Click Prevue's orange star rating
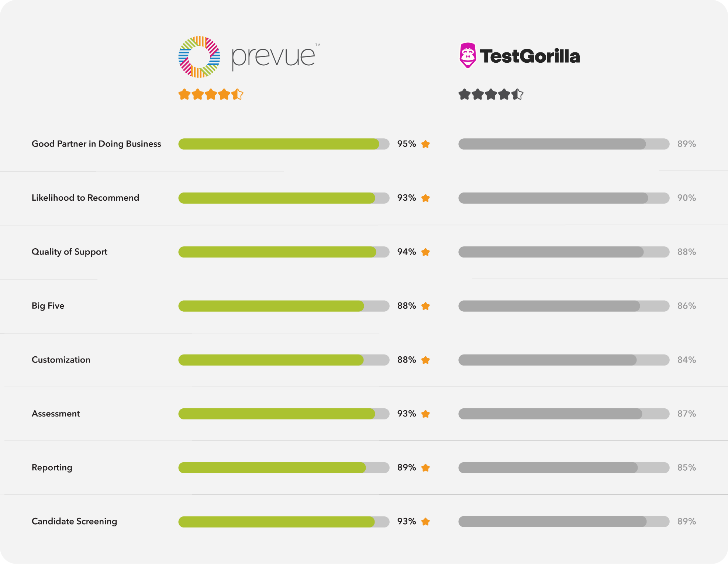 click(211, 94)
